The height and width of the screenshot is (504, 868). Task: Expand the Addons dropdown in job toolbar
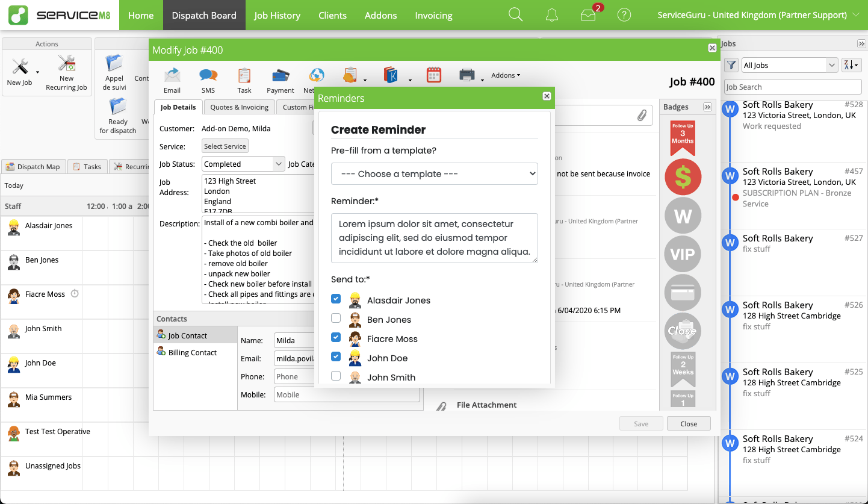(506, 75)
